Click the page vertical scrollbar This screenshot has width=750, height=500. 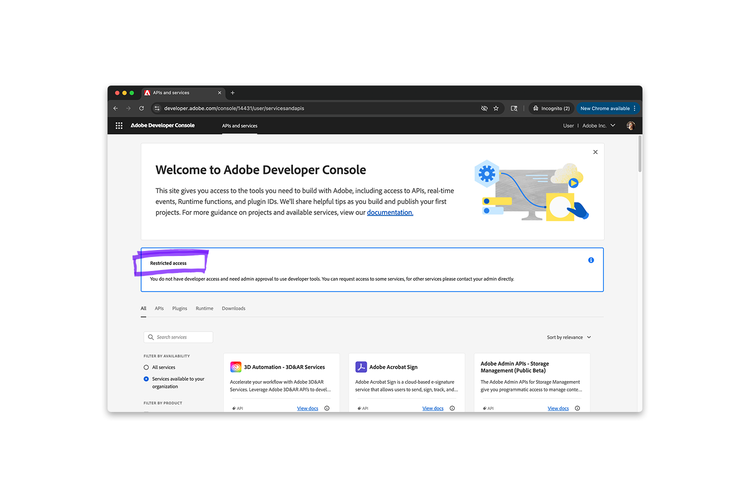[x=640, y=154]
